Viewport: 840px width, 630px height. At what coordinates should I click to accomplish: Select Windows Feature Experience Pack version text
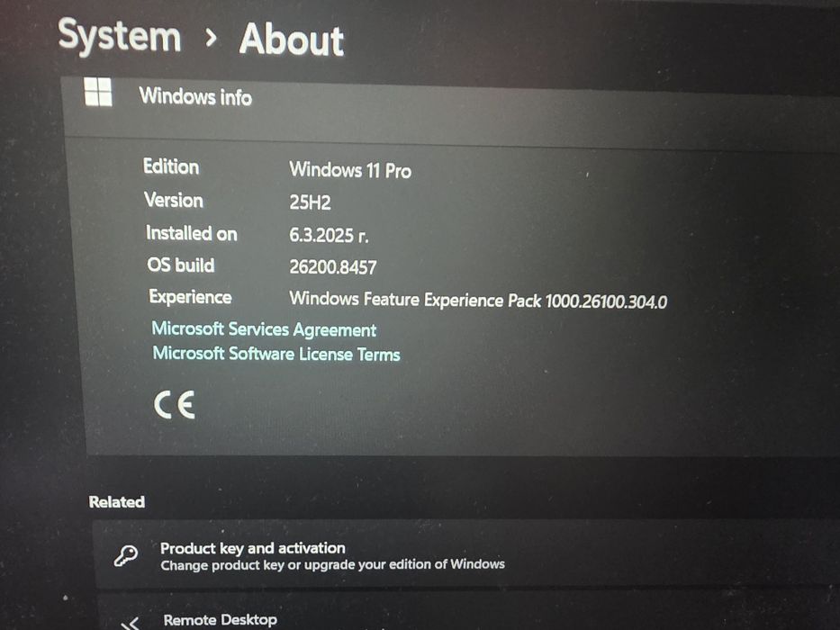(x=478, y=300)
